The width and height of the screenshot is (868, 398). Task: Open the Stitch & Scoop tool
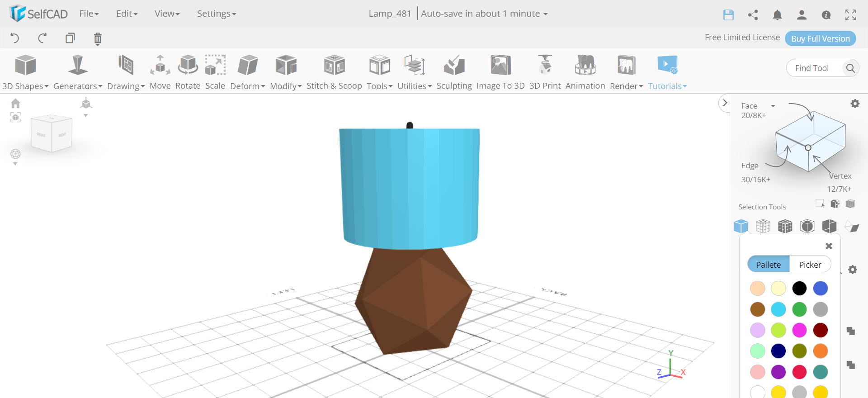334,72
